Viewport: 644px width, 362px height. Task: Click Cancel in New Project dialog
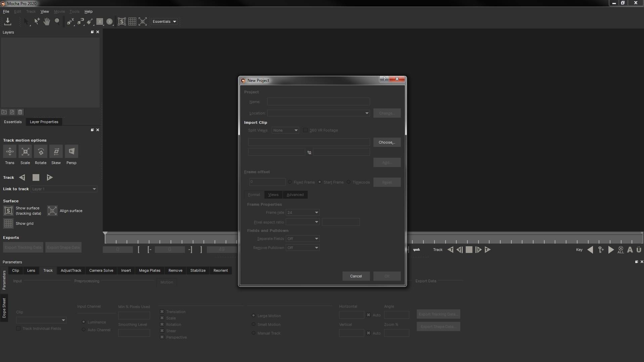tap(356, 276)
